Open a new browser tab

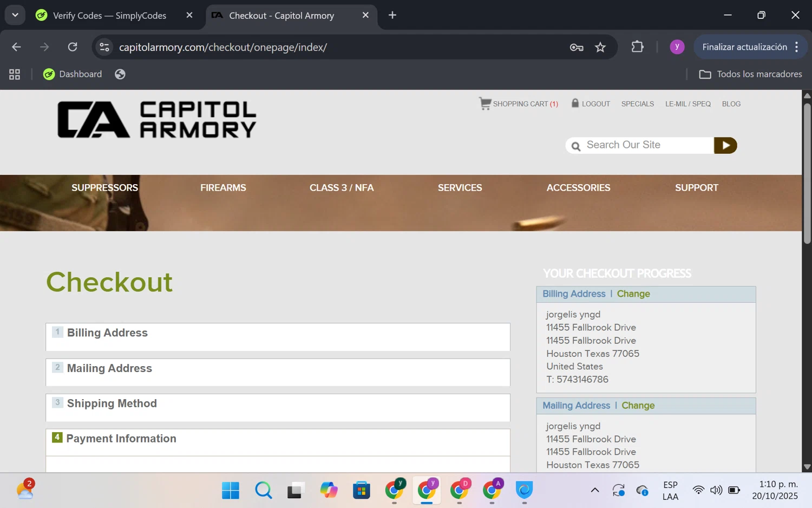tap(392, 15)
